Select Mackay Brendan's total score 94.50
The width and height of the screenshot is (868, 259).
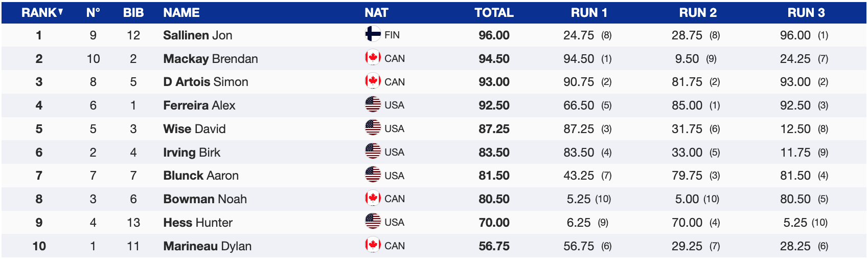pyautogui.click(x=494, y=59)
